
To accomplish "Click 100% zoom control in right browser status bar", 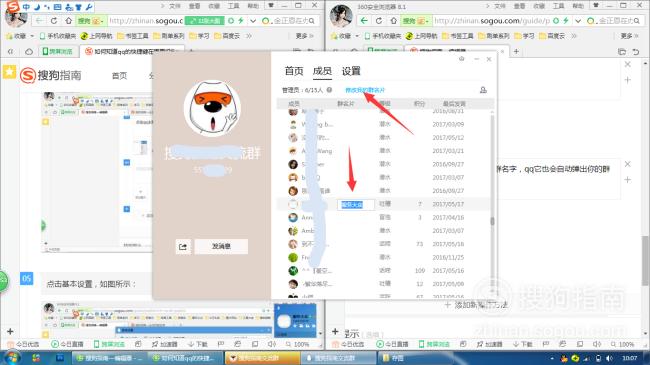I will 622,344.
